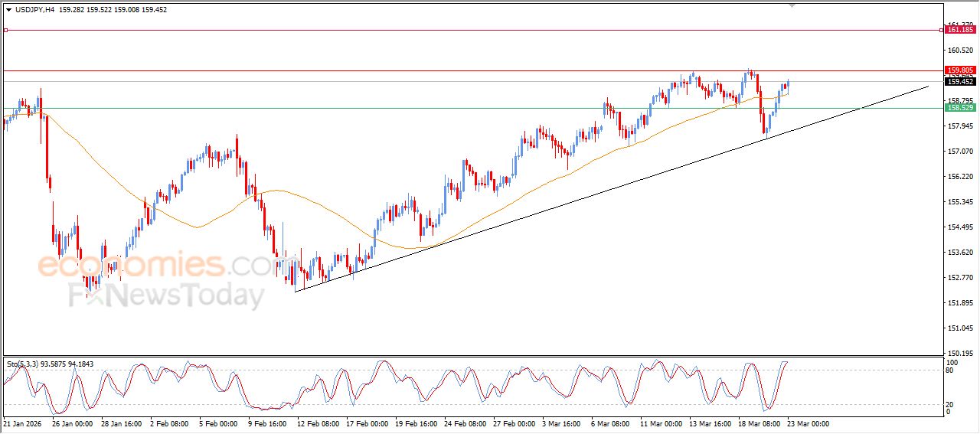980x434 pixels.
Task: Click the gray chart shift triangle marker
Action: coord(792,5)
